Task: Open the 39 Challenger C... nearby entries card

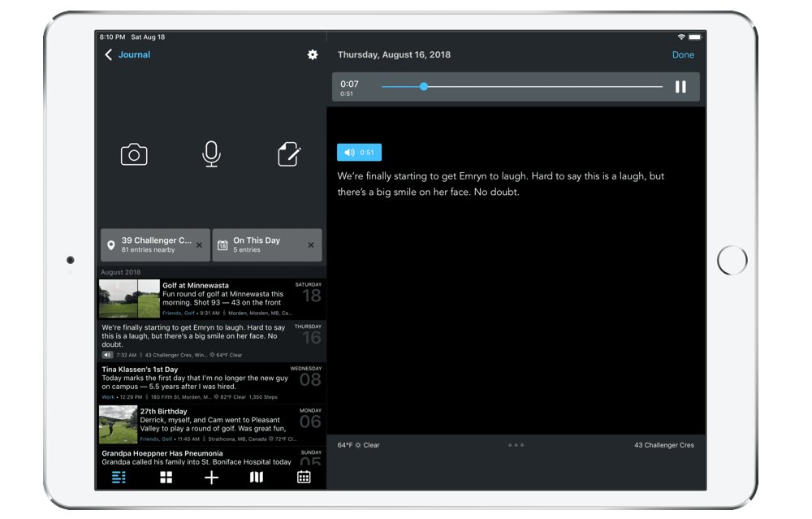Action: pyautogui.click(x=155, y=245)
